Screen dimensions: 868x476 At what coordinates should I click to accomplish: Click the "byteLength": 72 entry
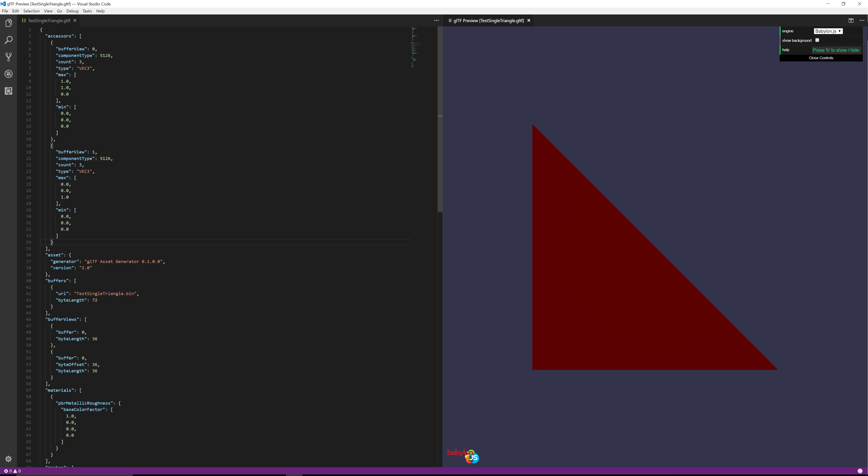click(x=76, y=300)
